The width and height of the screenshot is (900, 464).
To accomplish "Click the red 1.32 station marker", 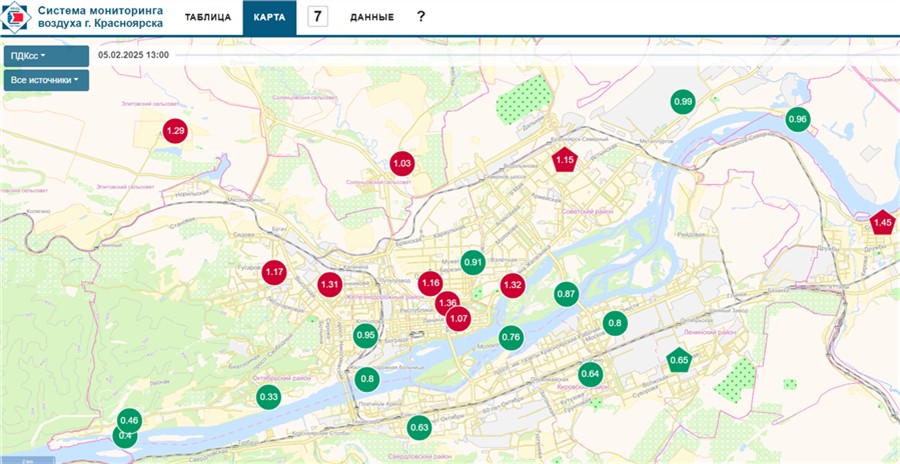I will [512, 285].
